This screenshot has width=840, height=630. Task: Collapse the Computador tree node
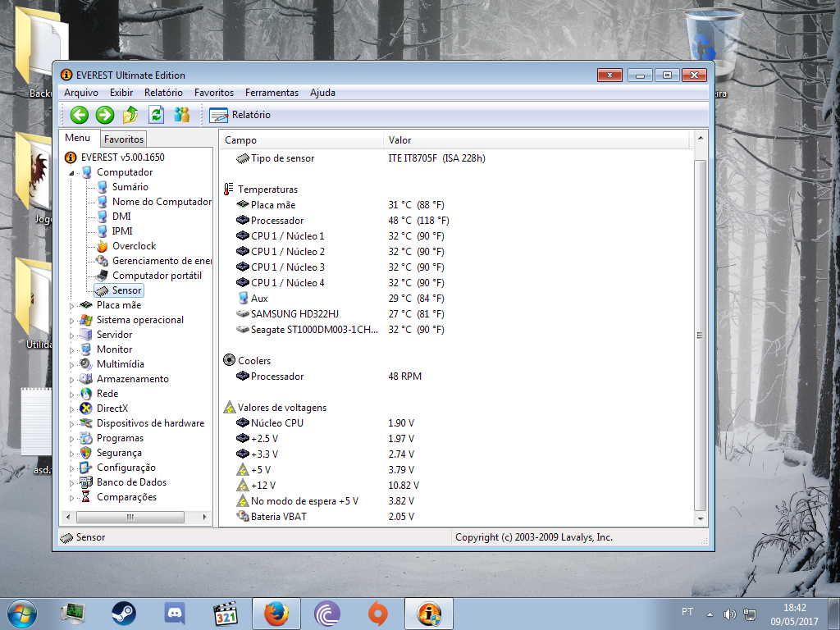click(72, 173)
